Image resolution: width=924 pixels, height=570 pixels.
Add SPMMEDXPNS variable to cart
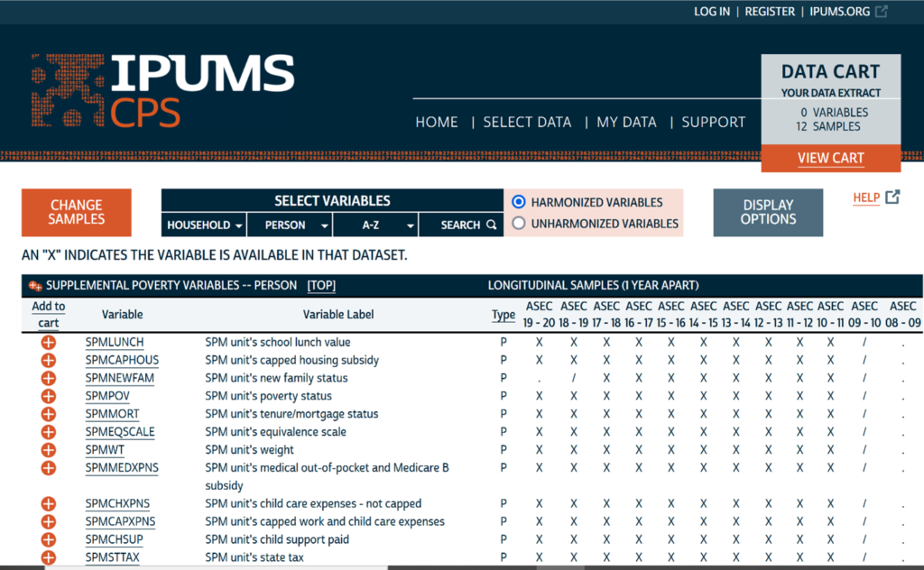49,468
